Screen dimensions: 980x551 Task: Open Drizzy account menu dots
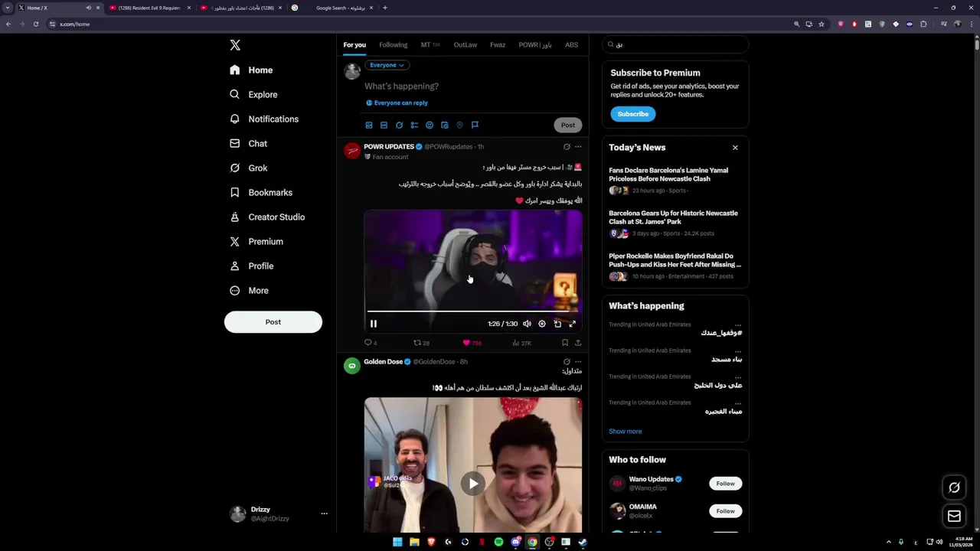pyautogui.click(x=324, y=514)
